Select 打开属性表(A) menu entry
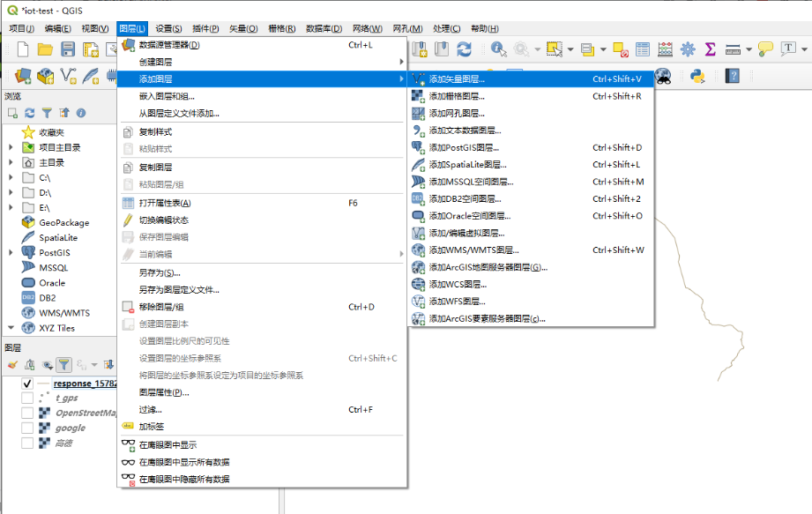This screenshot has height=514, width=812. (x=262, y=203)
